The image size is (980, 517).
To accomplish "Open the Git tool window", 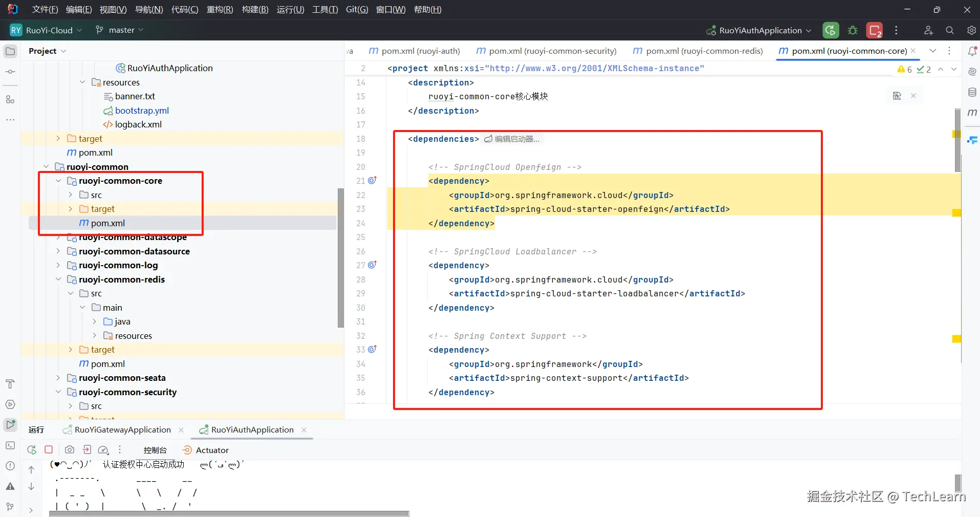I will (x=10, y=507).
